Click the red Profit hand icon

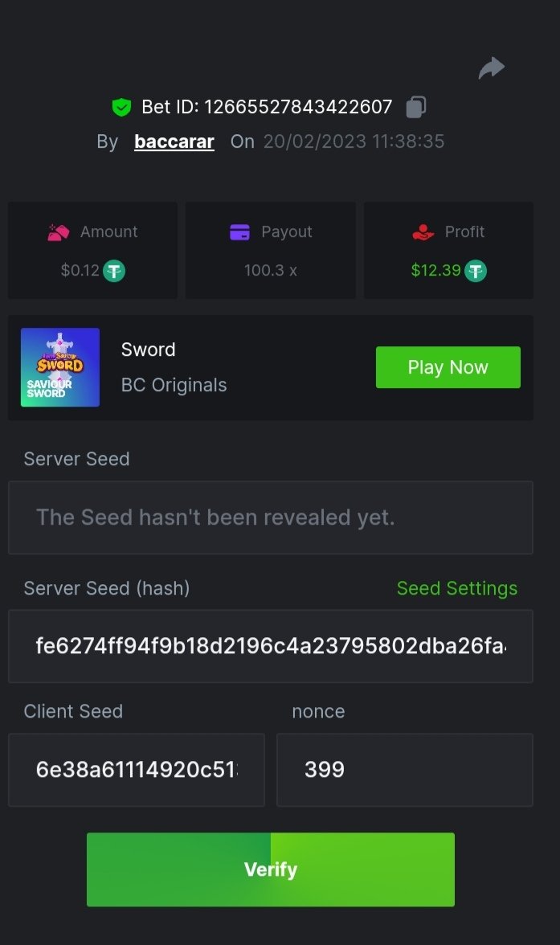[x=423, y=232]
